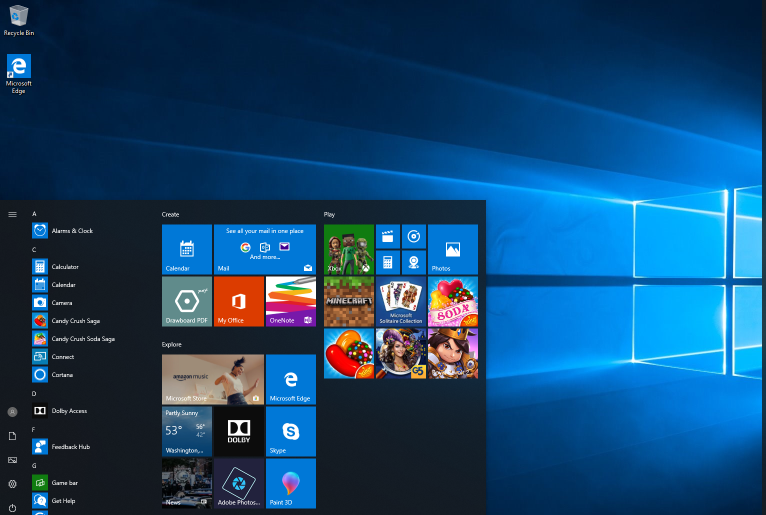Click the letter G group header
Image resolution: width=766 pixels, height=515 pixels.
coord(34,465)
